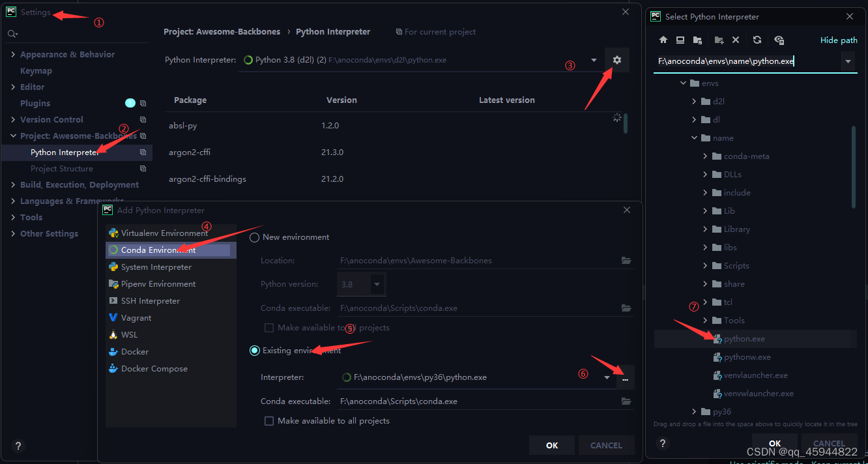This screenshot has width=868, height=464.
Task: Click the project-scope icon beside Plugins
Action: [143, 103]
